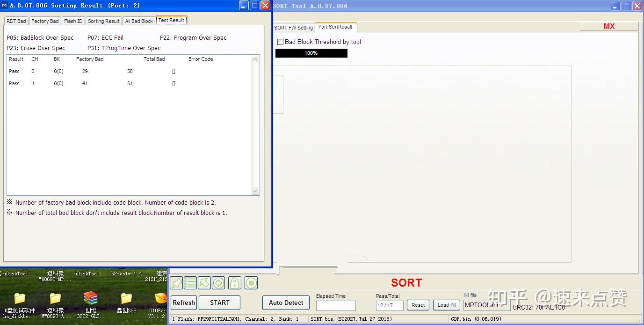
Task: Open the list view toolbar icon
Action: pos(190,283)
